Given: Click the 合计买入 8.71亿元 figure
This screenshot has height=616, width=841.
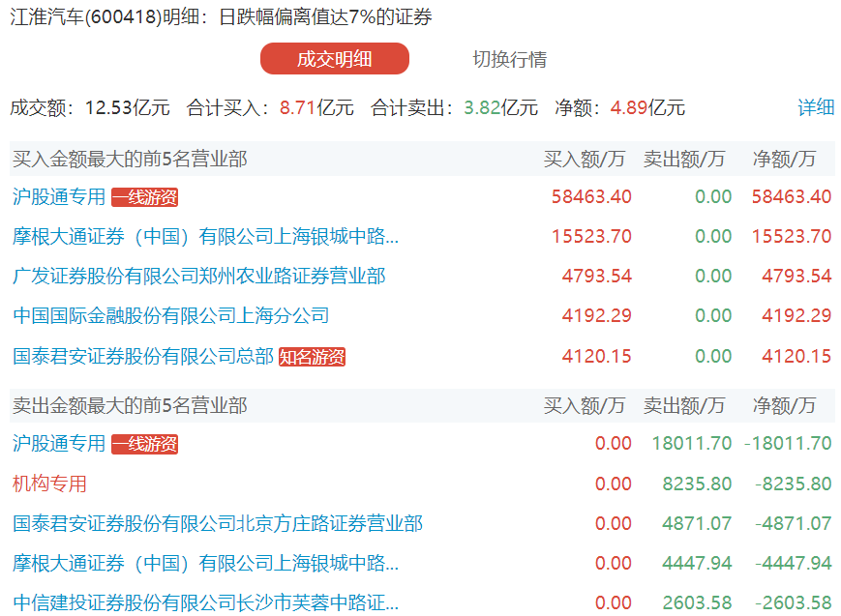Looking at the screenshot, I should point(270,107).
